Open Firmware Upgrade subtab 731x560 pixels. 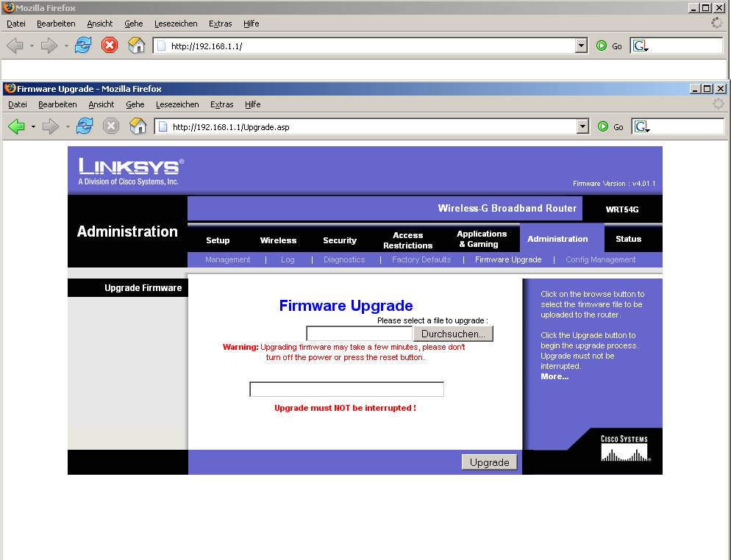pyautogui.click(x=508, y=259)
